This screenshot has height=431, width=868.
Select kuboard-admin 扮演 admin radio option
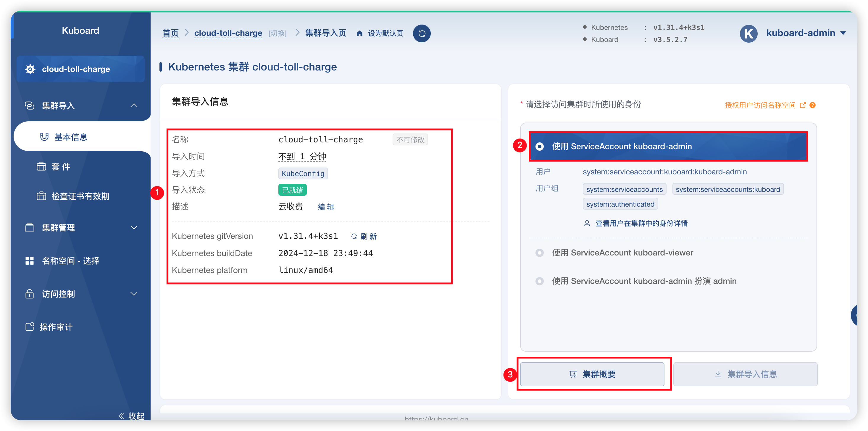(x=539, y=281)
